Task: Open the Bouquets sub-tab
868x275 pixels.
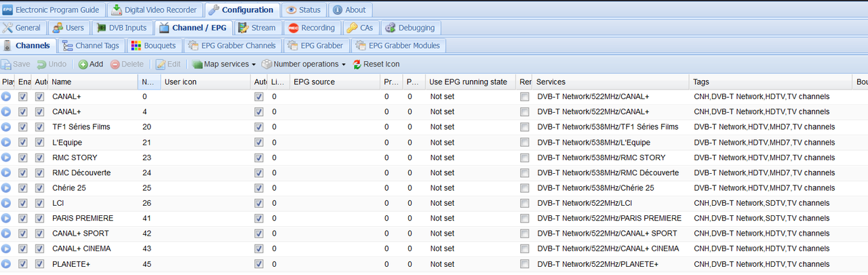Action: 153,45
